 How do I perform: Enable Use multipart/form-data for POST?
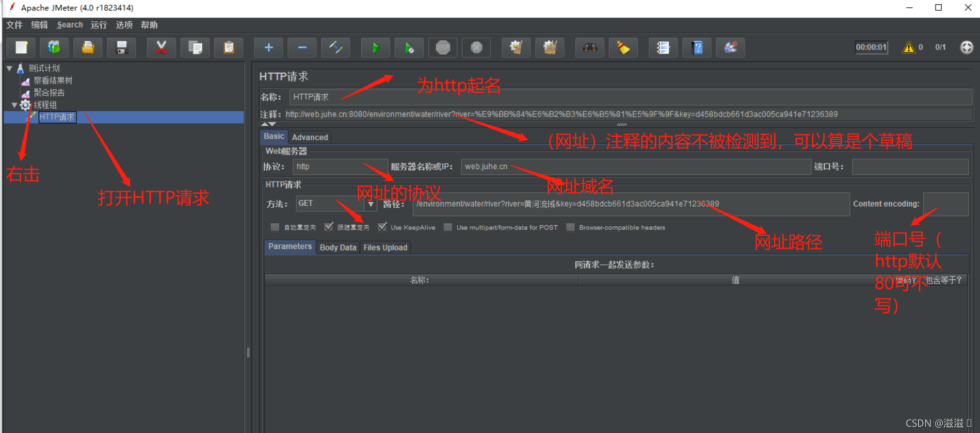tap(448, 227)
